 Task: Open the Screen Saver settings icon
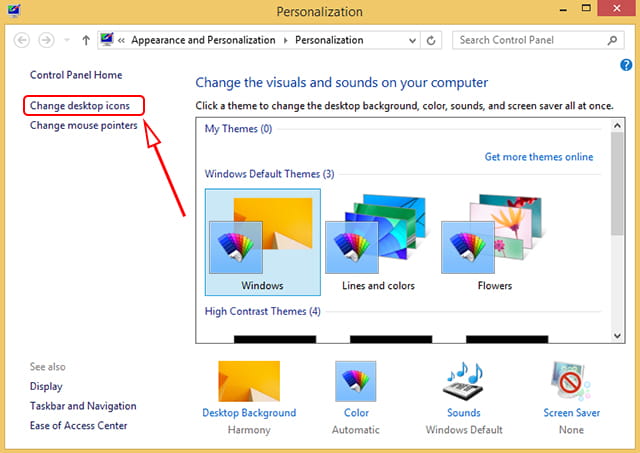(571, 381)
